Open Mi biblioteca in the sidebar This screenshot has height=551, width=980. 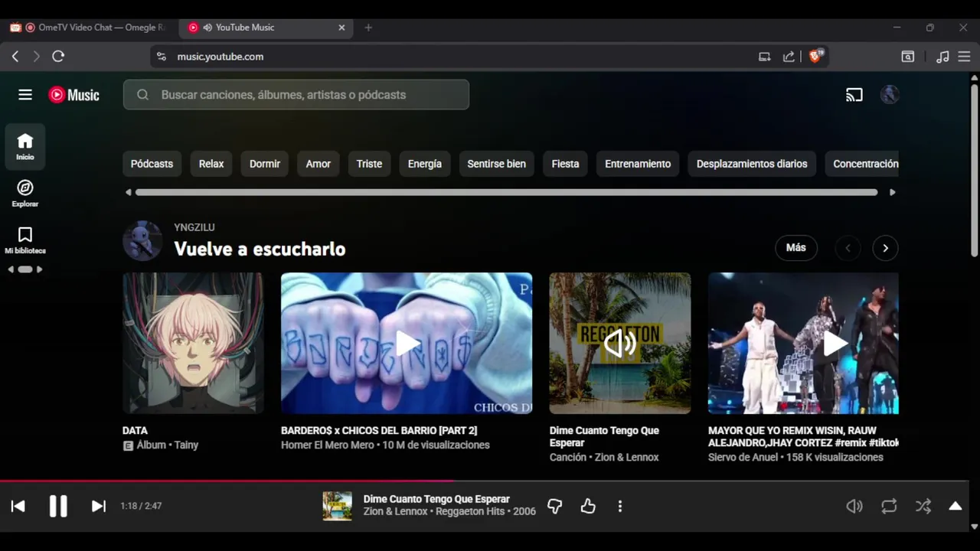click(x=25, y=240)
